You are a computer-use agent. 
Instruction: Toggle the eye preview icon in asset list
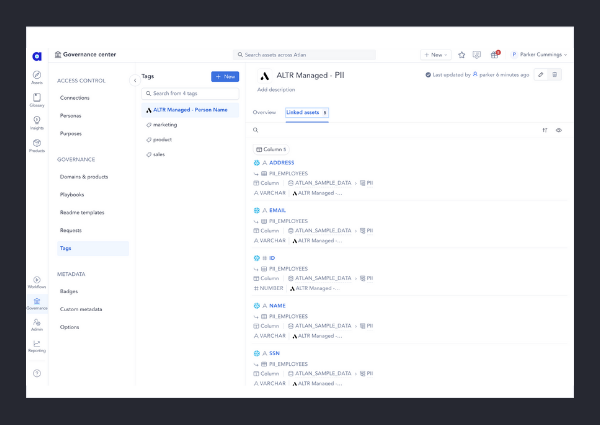click(x=558, y=130)
